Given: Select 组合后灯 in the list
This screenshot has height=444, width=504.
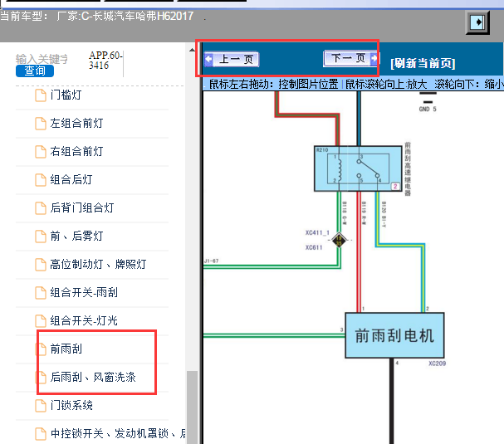Looking at the screenshot, I should pos(71,179).
